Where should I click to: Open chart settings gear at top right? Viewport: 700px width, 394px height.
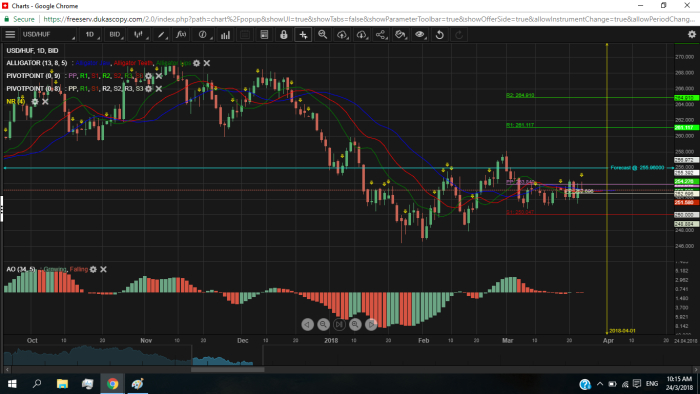click(692, 34)
